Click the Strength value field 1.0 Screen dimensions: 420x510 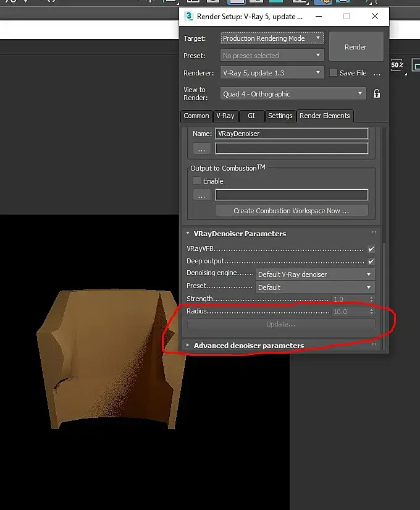pyautogui.click(x=350, y=299)
